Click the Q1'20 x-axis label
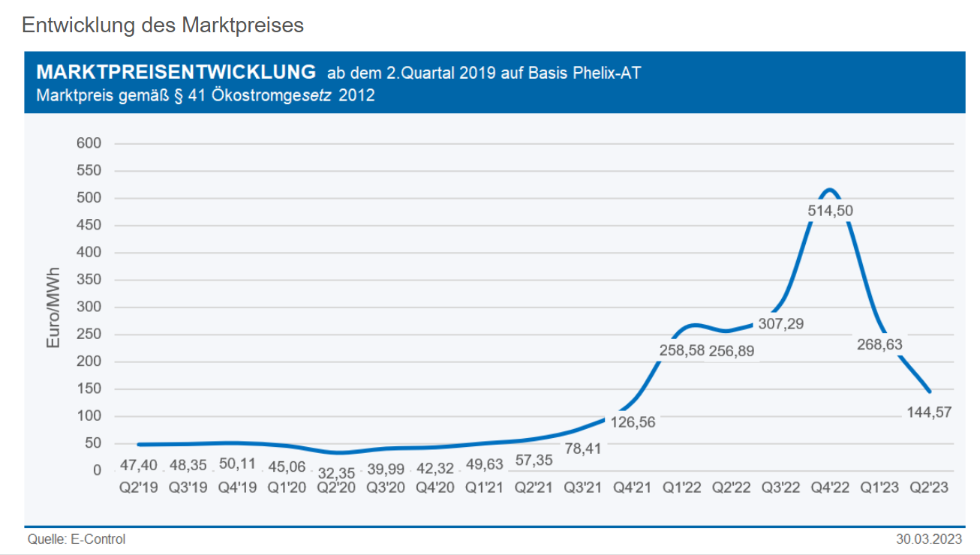Viewport: 980px width, 555px height. point(287,487)
